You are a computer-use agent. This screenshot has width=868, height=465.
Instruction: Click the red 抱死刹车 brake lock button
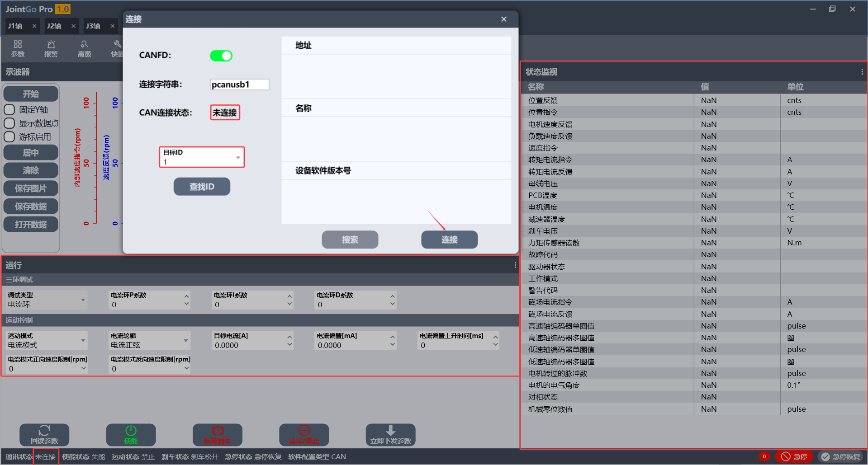pos(218,435)
